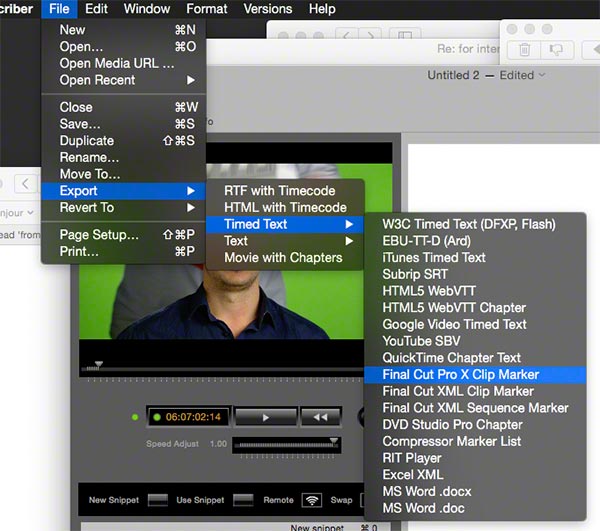Choose Movie with Chapters export

click(x=285, y=258)
